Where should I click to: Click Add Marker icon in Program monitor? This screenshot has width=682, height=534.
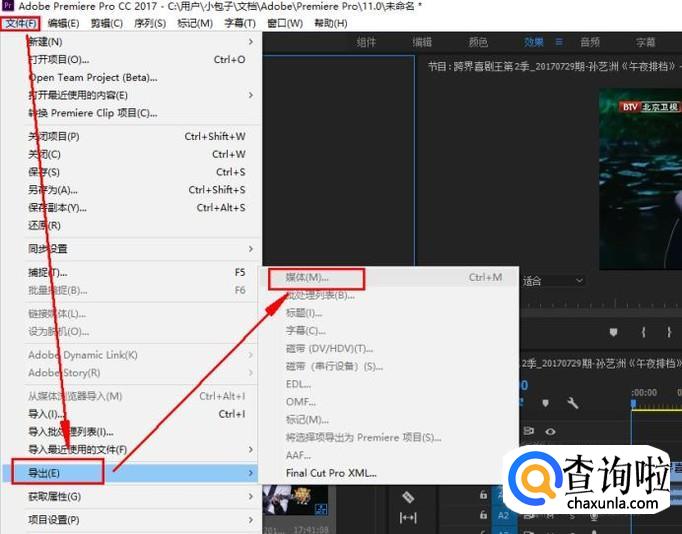[x=613, y=333]
